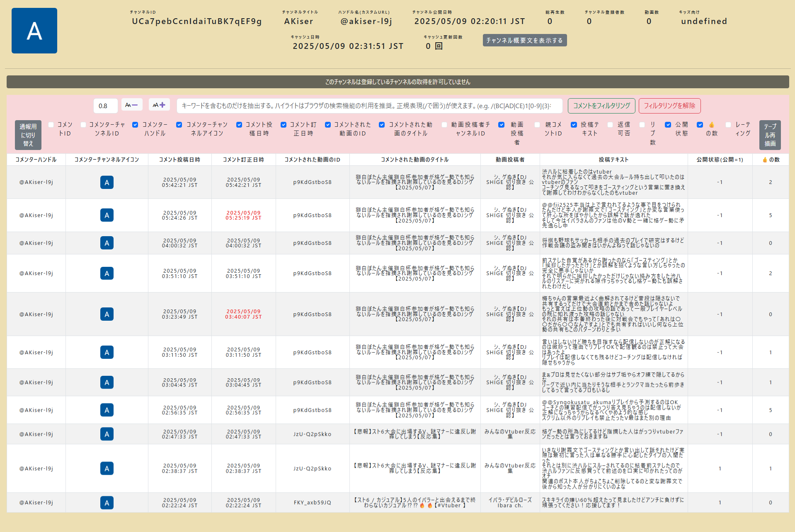Increase font size with the A-plus button
The height and width of the screenshot is (532, 795).
159,105
